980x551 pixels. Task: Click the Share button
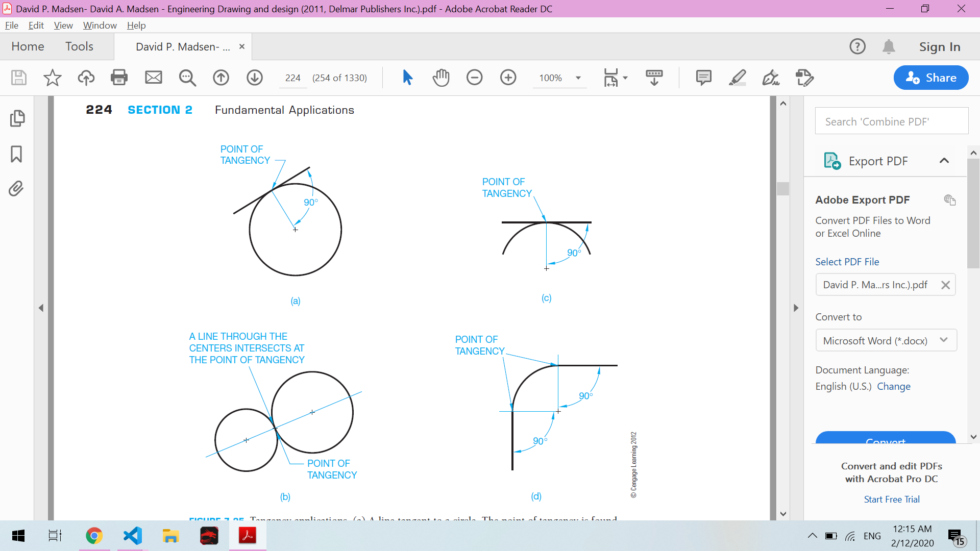930,78
